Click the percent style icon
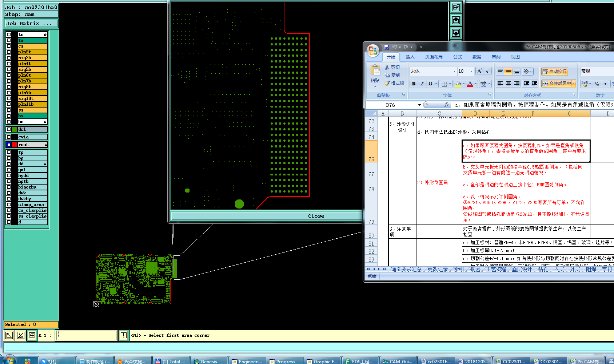614x364 pixels. (x=597, y=84)
